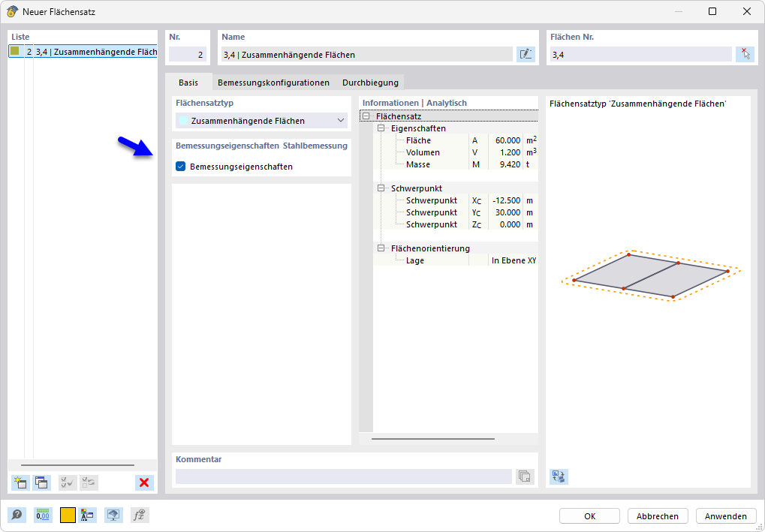Click the Kommentar input field
This screenshot has width=765, height=532.
point(344,476)
